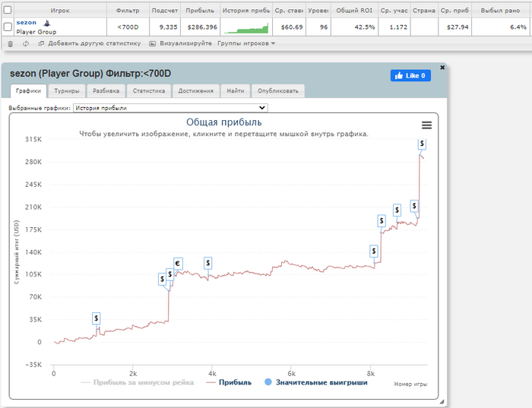Click the '6.4%' early finish cell

click(500, 27)
